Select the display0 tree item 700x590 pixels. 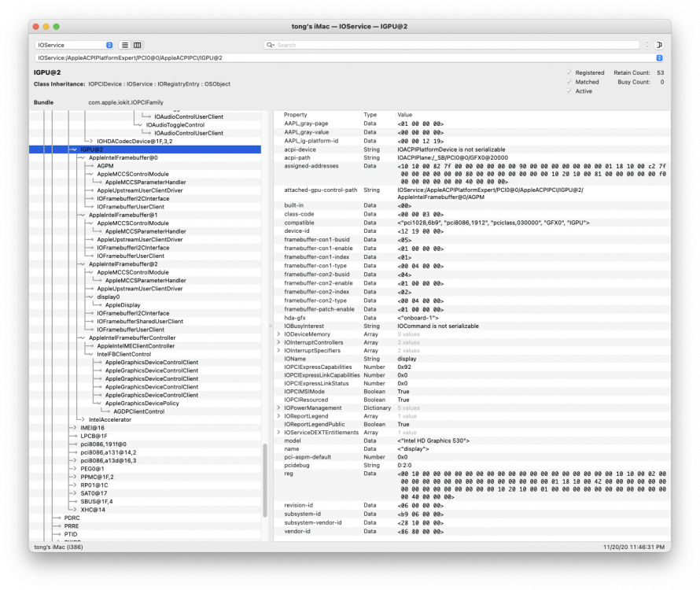[x=109, y=297]
